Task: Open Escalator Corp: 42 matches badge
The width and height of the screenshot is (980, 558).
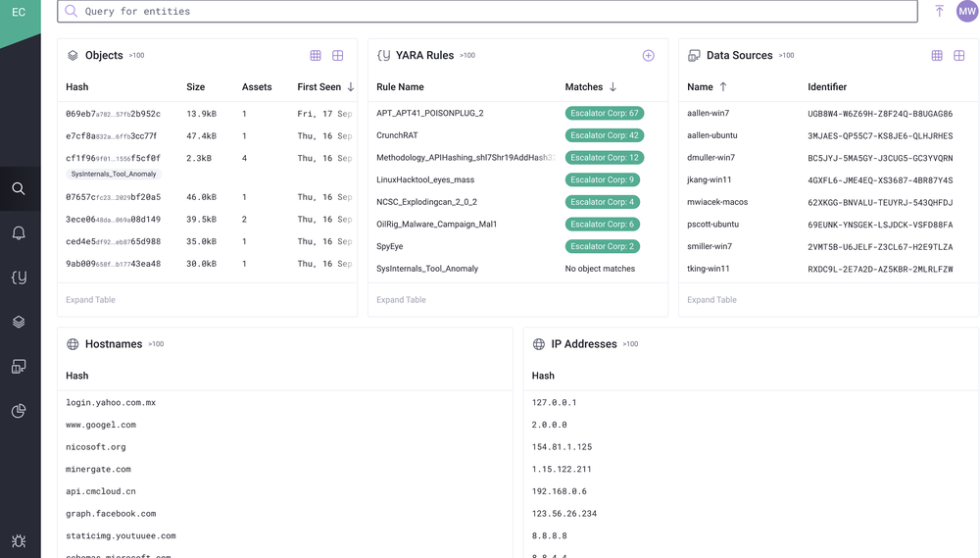Action: (x=605, y=135)
